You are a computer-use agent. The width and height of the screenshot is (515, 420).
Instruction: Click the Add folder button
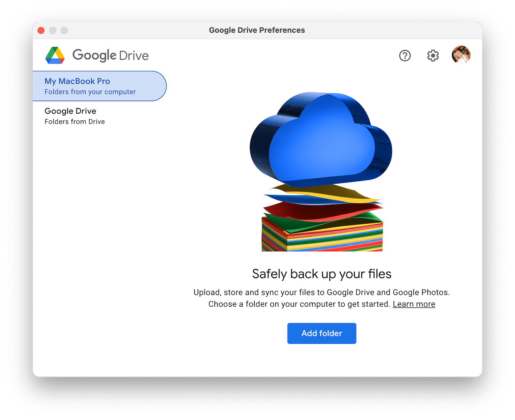click(321, 333)
